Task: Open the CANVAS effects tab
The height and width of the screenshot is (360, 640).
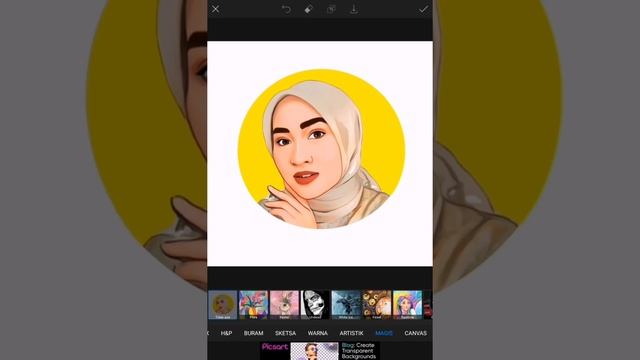Action: (x=416, y=333)
